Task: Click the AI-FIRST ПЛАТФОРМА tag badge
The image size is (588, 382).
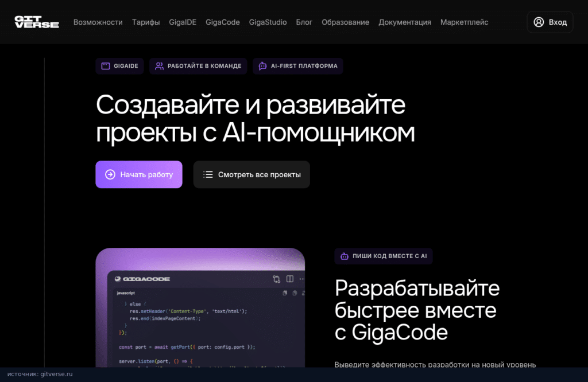Action: (298, 66)
